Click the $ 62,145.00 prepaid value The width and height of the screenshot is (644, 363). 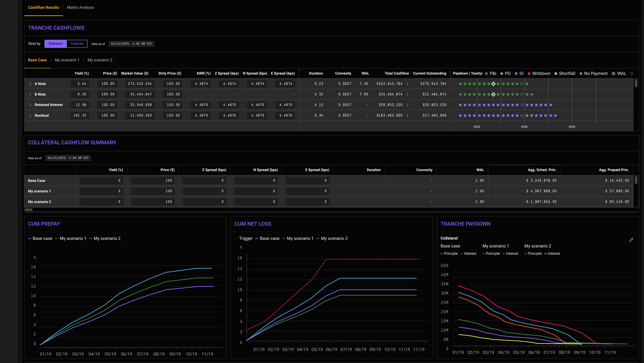(x=617, y=202)
